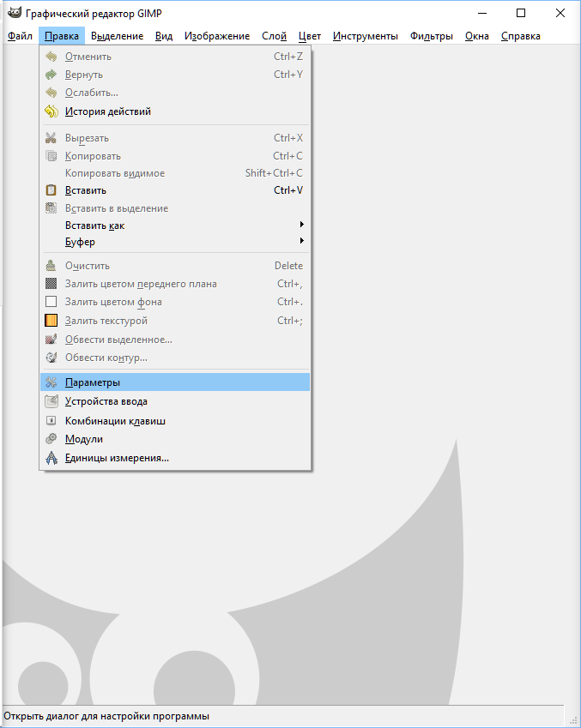
Task: Open the Файл menu
Action: point(20,36)
